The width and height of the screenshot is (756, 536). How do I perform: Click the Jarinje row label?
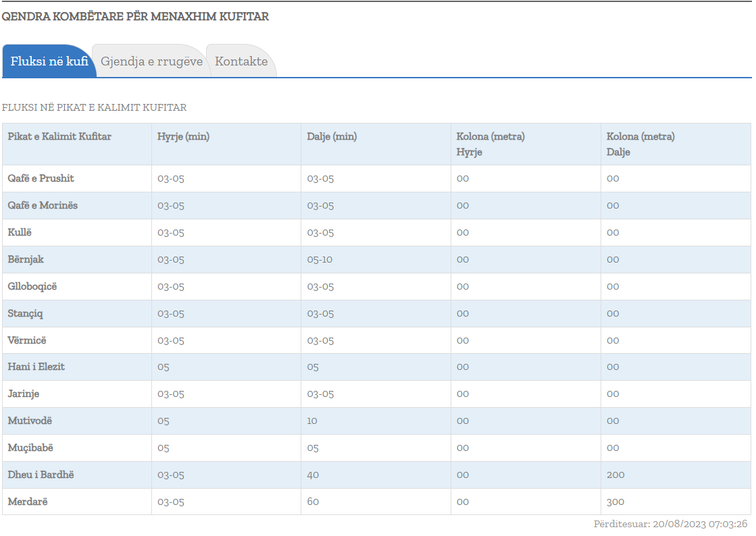24,394
